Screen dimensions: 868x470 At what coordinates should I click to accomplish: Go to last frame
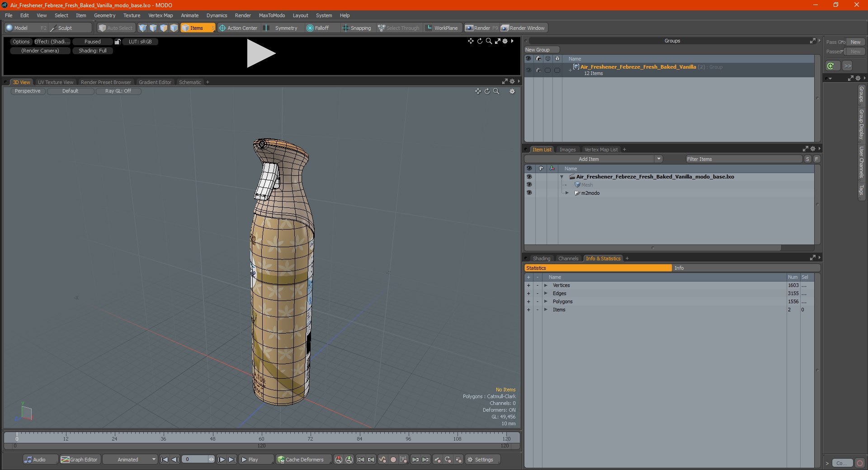click(232, 460)
